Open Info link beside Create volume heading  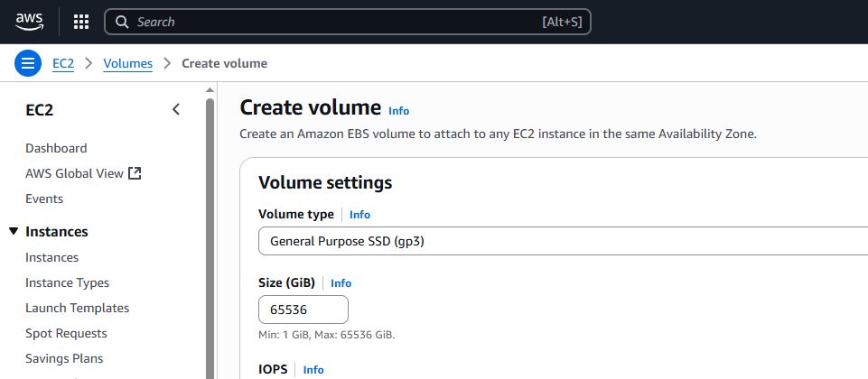tap(398, 111)
